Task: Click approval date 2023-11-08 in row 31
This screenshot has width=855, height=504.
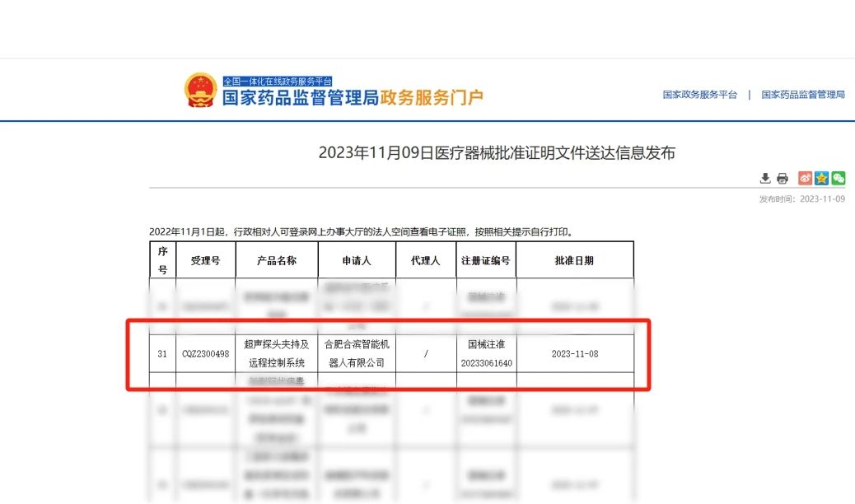Action: coord(574,354)
